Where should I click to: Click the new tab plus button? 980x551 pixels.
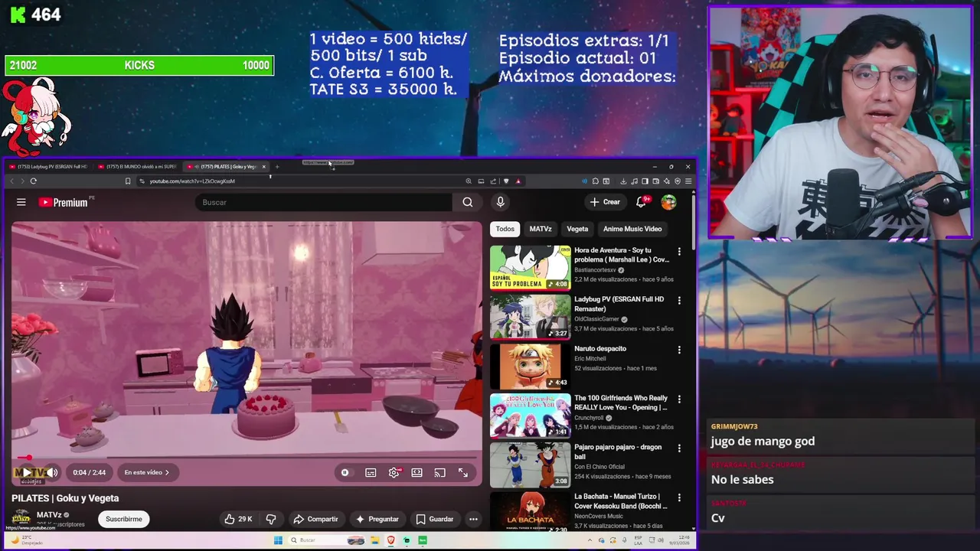coord(277,167)
